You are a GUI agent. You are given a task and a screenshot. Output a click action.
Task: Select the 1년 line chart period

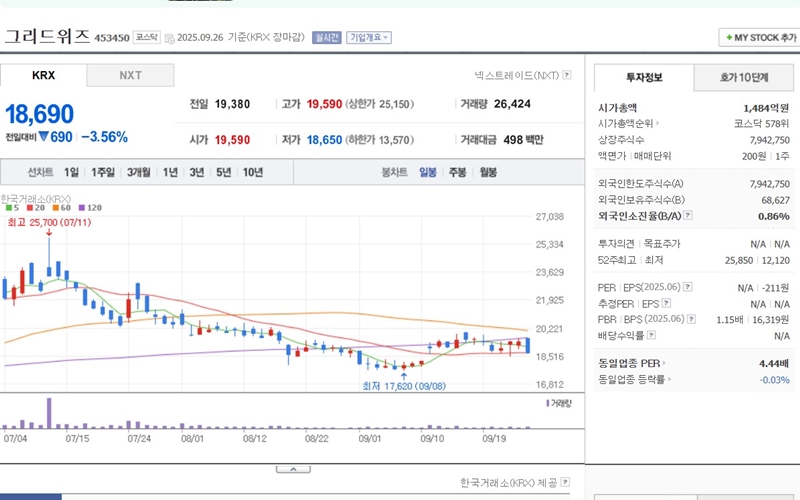coord(170,172)
